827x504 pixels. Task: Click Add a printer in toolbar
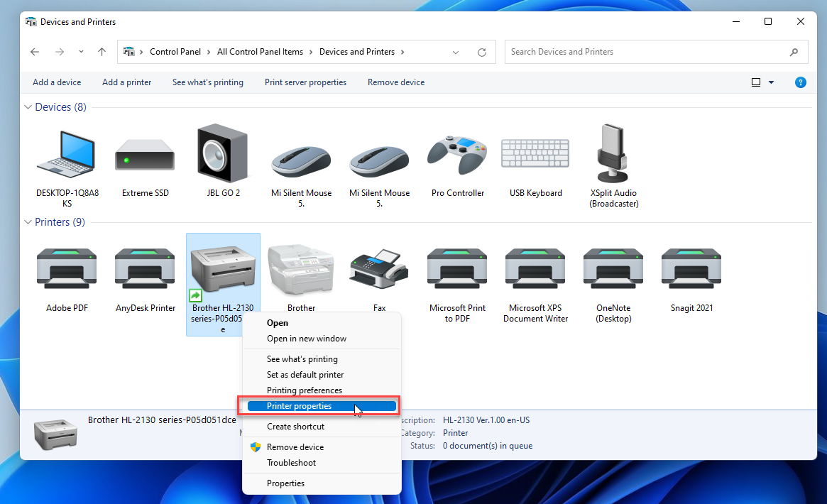[126, 82]
